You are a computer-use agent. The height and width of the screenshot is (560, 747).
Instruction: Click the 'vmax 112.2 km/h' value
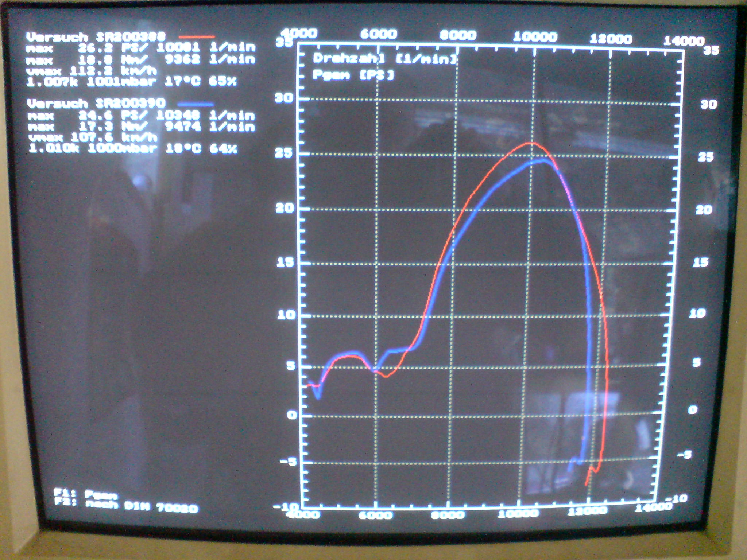coord(92,70)
